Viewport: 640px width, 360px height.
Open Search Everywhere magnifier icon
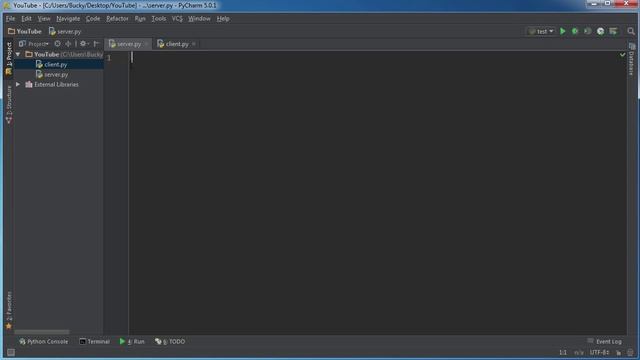[x=631, y=31]
